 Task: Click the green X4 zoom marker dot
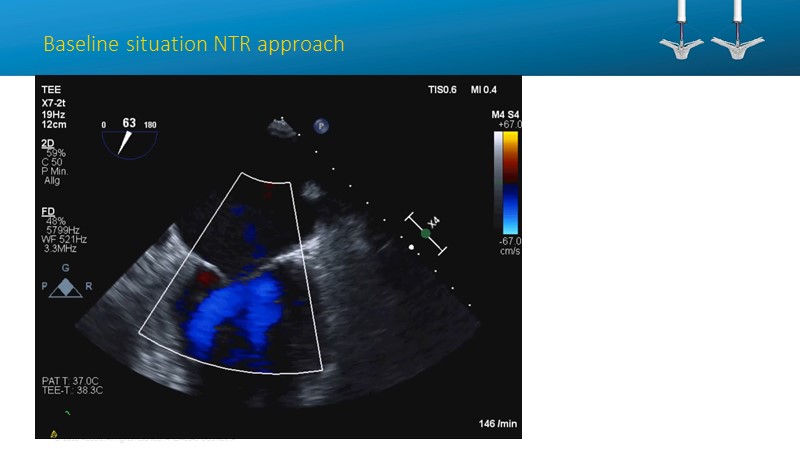pos(426,232)
